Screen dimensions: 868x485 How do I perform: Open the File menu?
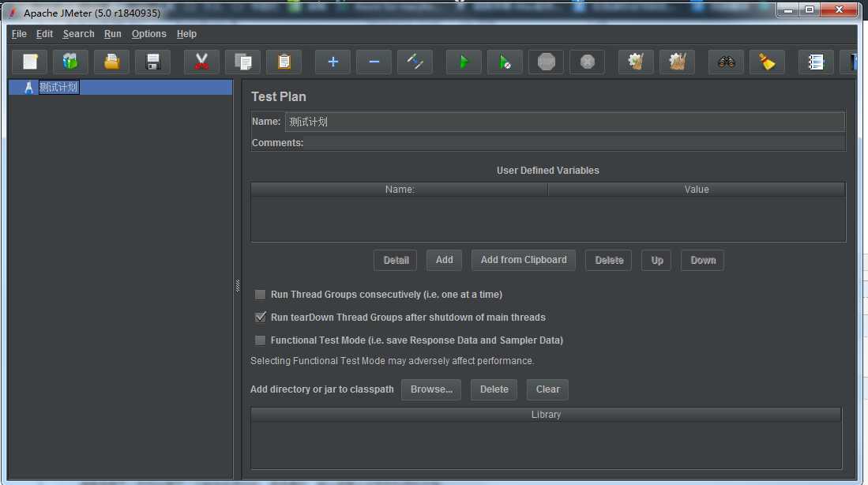coord(19,34)
